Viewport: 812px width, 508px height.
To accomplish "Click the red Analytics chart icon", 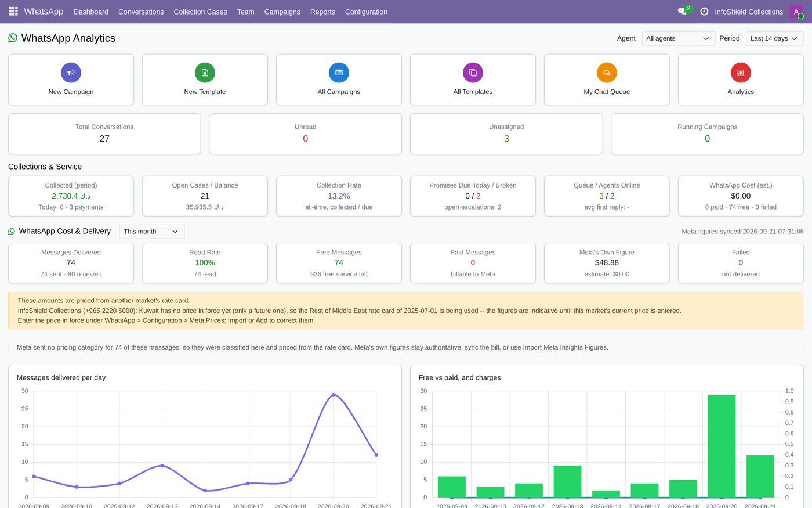I will (741, 73).
